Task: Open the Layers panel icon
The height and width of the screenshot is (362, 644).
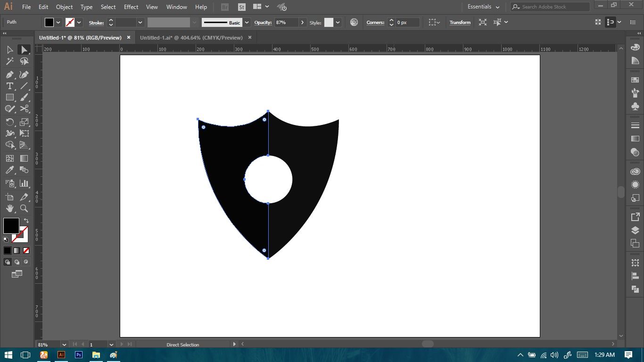Action: click(x=635, y=230)
